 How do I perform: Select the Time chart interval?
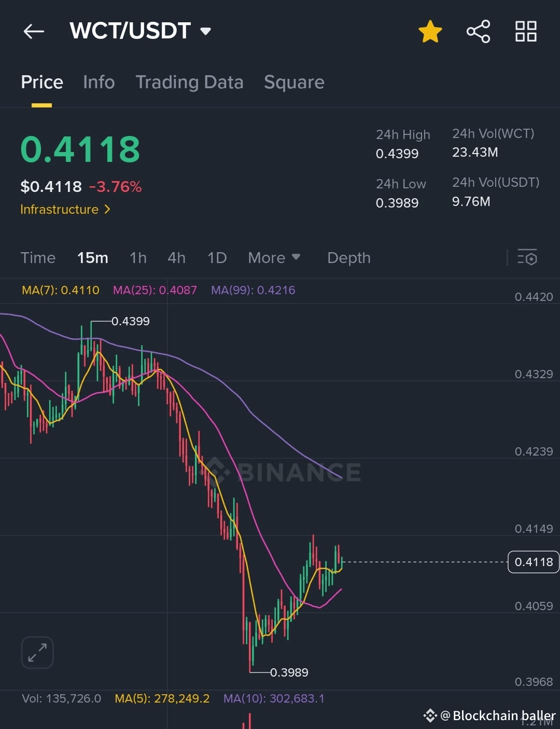(38, 258)
